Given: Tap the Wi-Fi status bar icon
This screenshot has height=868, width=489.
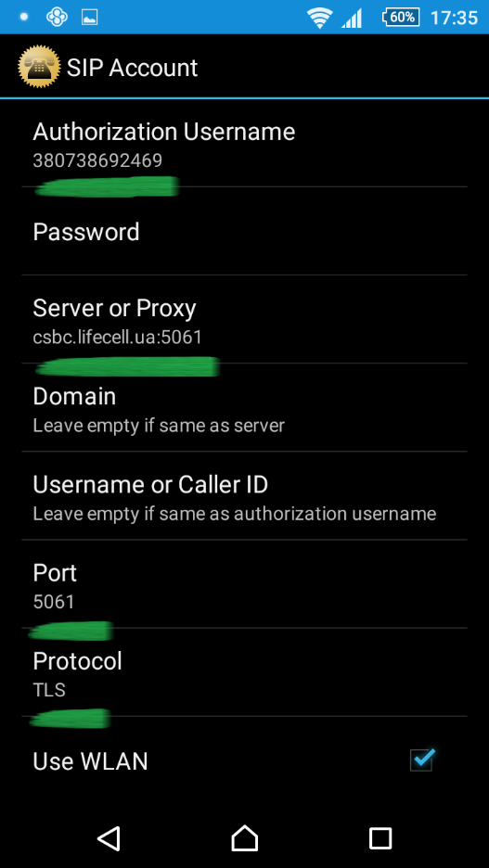Looking at the screenshot, I should pos(319,18).
